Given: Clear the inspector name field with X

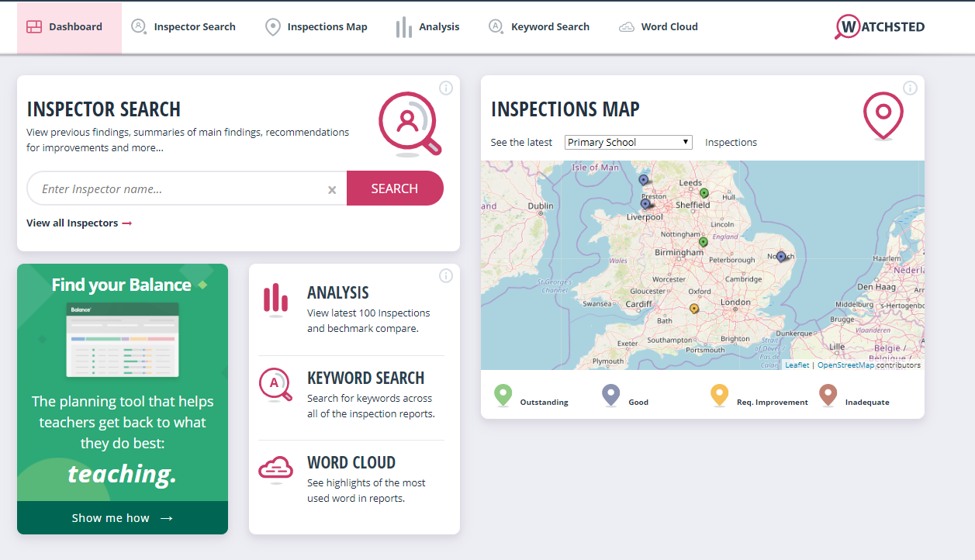Looking at the screenshot, I should click(x=332, y=190).
